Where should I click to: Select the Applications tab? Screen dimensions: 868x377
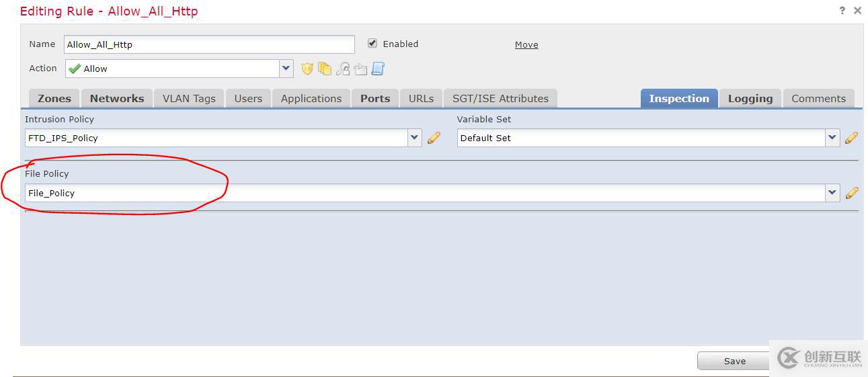point(311,98)
